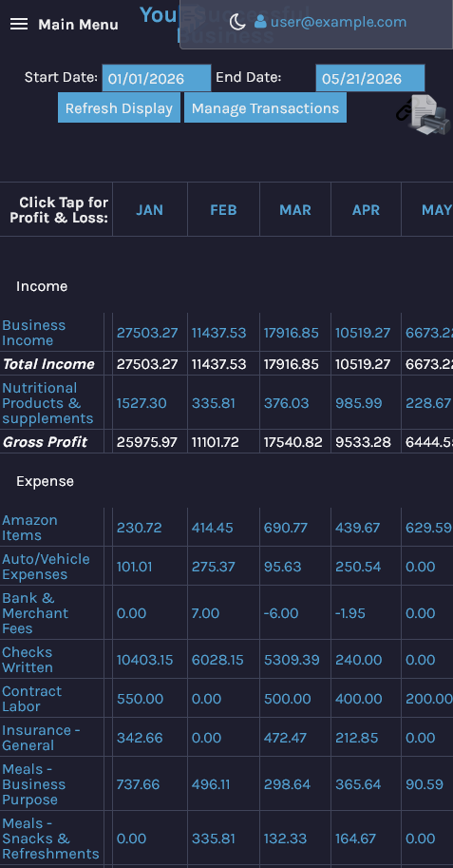Open the hamburger Main Menu icon
Image resolution: width=453 pixels, height=868 pixels.
(x=19, y=24)
